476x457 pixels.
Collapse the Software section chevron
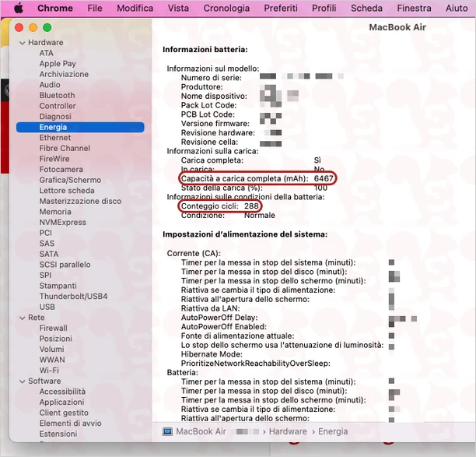[22, 381]
